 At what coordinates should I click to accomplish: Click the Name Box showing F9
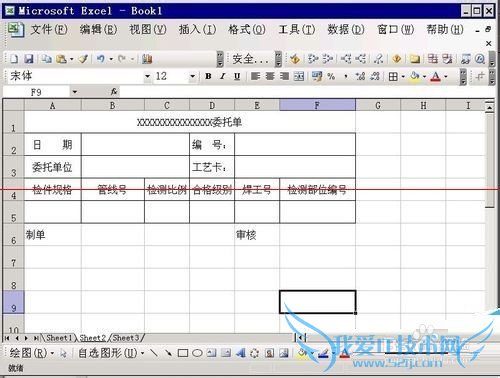pos(36,92)
